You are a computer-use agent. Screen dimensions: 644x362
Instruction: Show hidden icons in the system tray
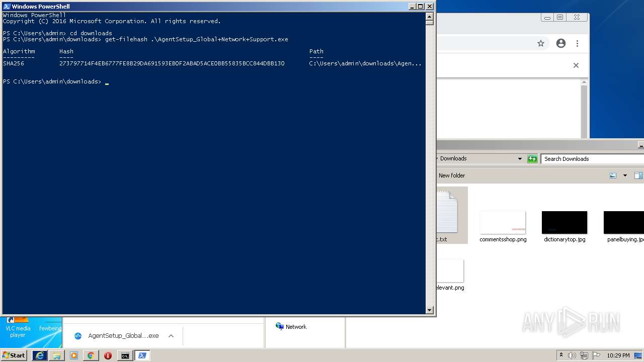pyautogui.click(x=561, y=355)
